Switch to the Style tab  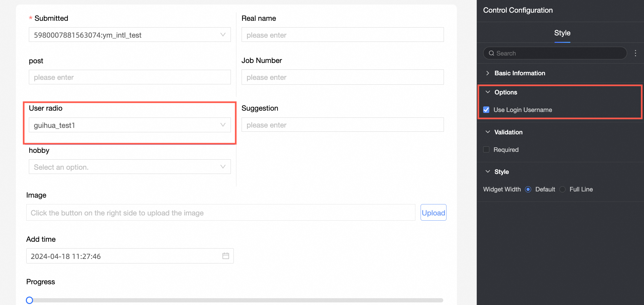562,33
